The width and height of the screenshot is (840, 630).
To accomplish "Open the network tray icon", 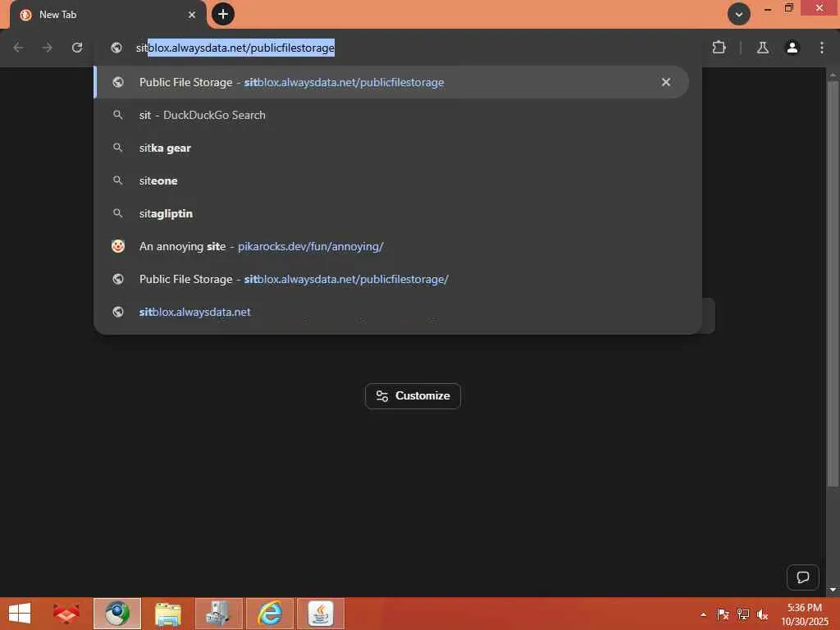I will coord(743,614).
